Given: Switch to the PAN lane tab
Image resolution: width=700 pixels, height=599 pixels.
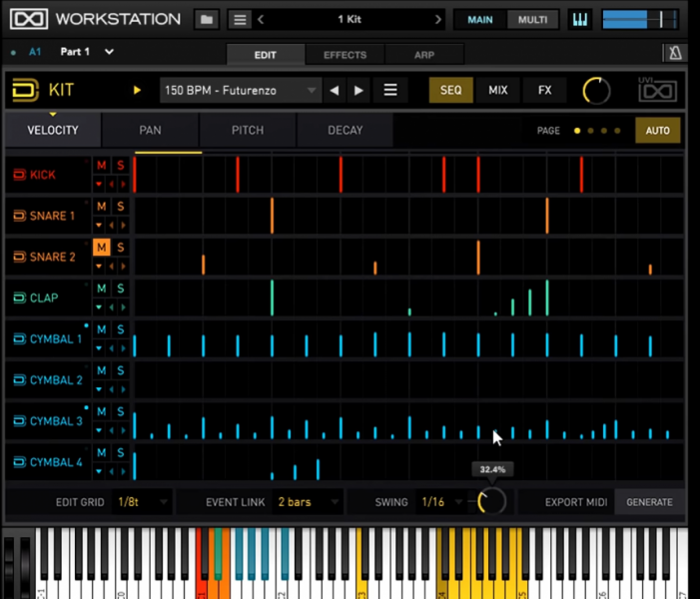Looking at the screenshot, I should tap(150, 131).
